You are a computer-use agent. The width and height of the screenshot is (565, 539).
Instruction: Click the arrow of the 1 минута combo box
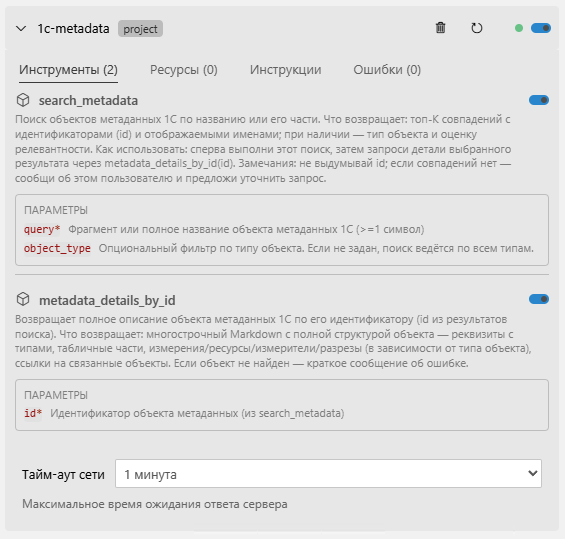point(533,473)
